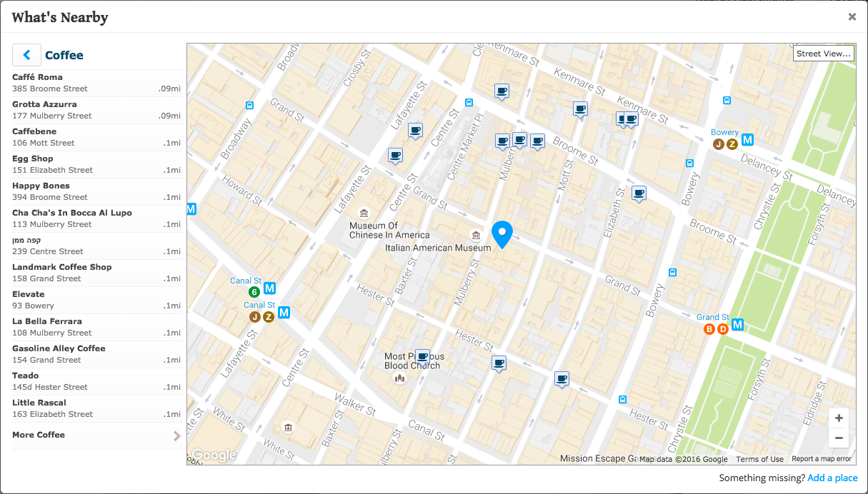Click the Grand St subway M icon
Viewport: 868px width, 494px height.
[x=738, y=325]
